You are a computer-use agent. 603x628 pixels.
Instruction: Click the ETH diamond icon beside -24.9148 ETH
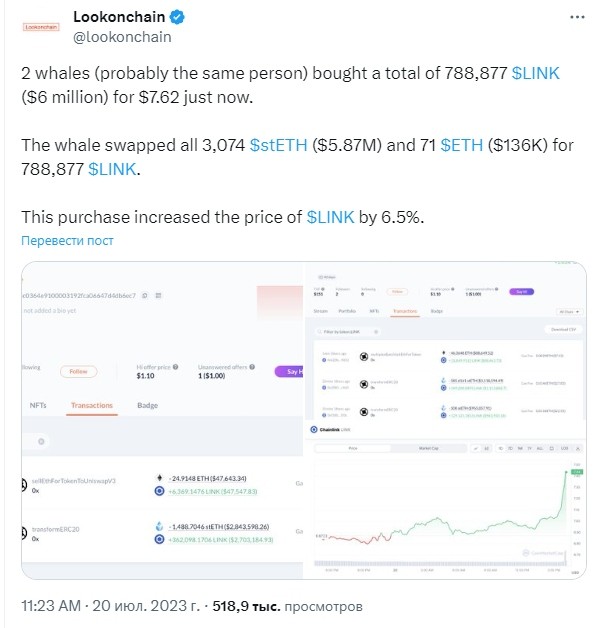pyautogui.click(x=159, y=478)
